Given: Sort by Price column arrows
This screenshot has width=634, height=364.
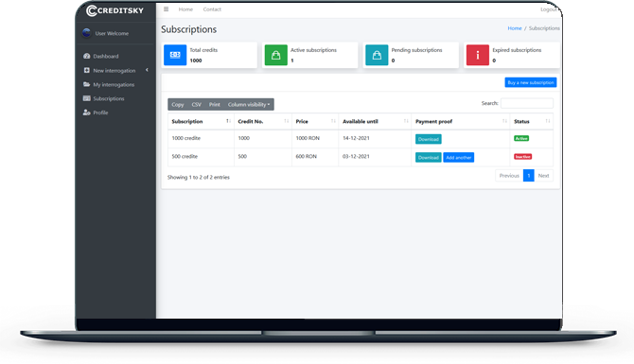Looking at the screenshot, I should [333, 121].
